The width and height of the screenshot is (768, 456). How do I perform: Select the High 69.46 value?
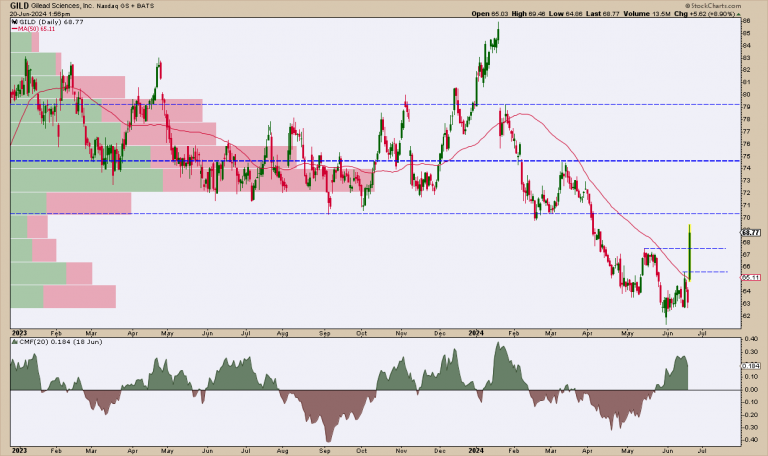tap(528, 14)
